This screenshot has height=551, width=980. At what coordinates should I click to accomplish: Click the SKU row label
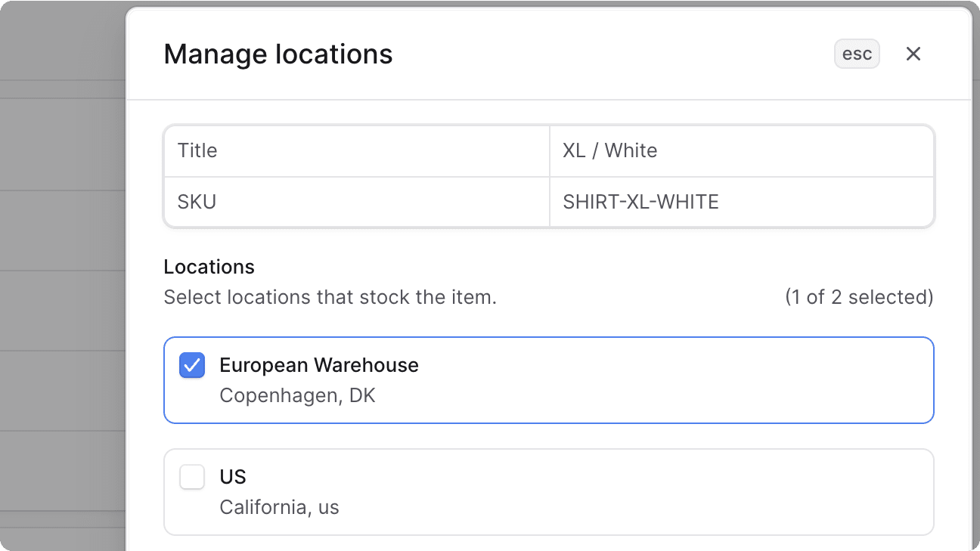point(196,202)
